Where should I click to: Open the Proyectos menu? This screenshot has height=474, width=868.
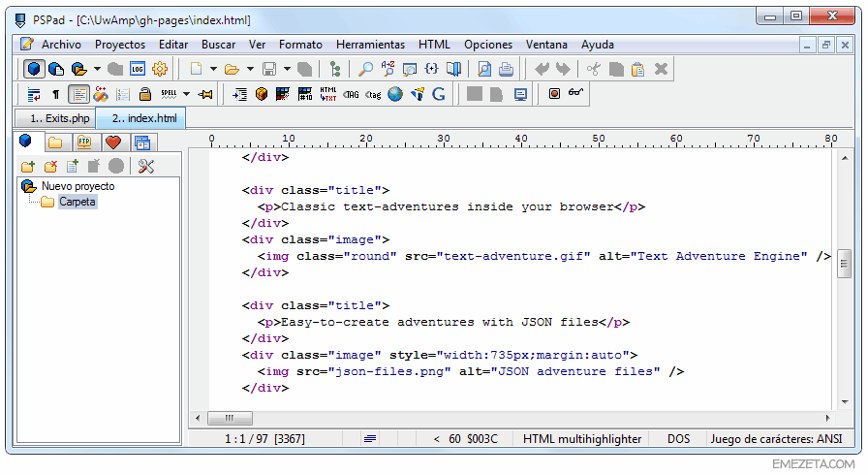tap(120, 45)
